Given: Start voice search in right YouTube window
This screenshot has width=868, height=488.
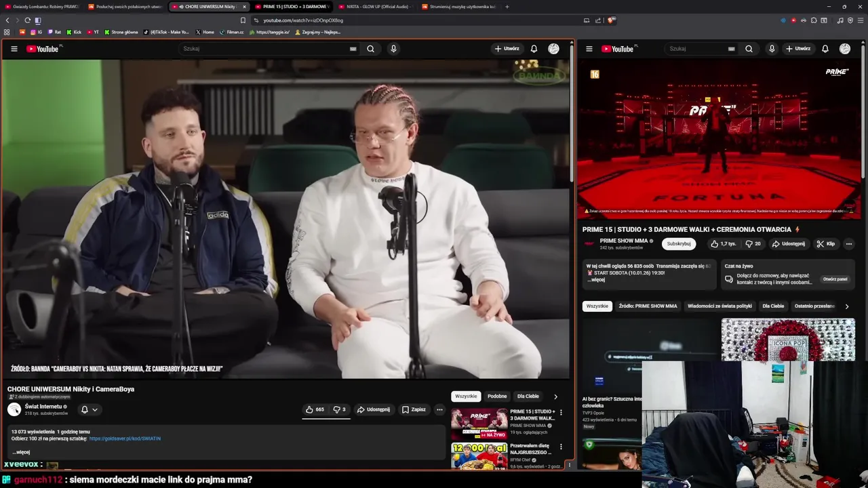Looking at the screenshot, I should (x=772, y=49).
